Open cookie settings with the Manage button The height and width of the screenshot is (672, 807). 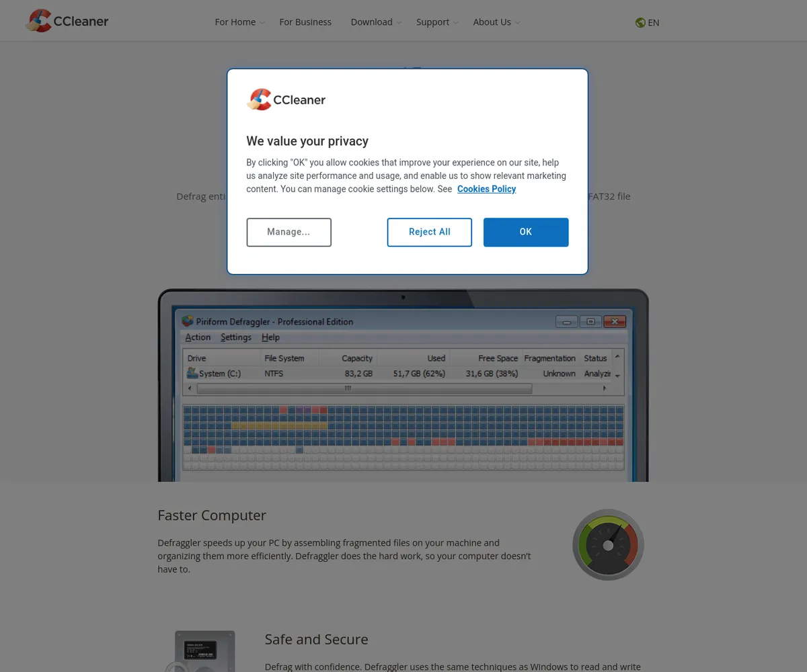pyautogui.click(x=289, y=232)
